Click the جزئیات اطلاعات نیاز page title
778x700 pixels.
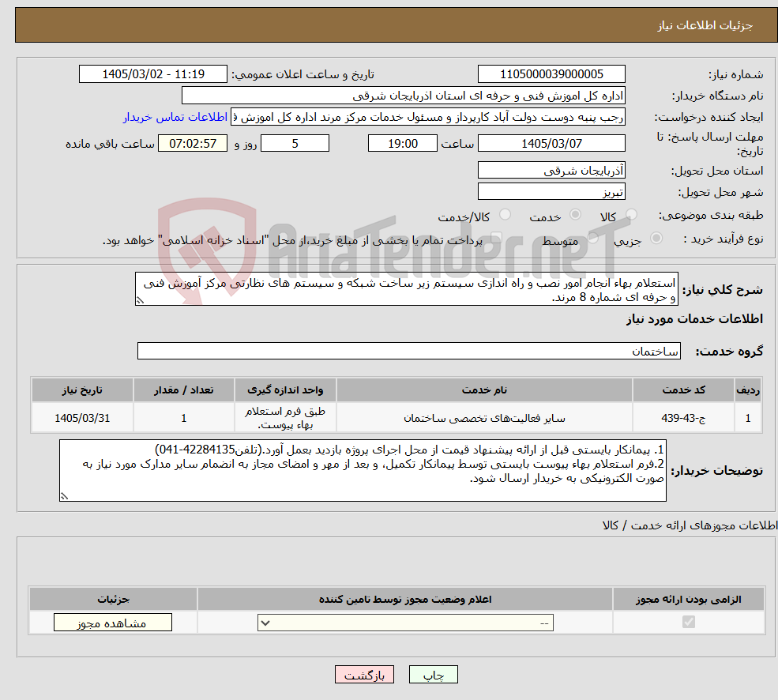[x=705, y=25]
